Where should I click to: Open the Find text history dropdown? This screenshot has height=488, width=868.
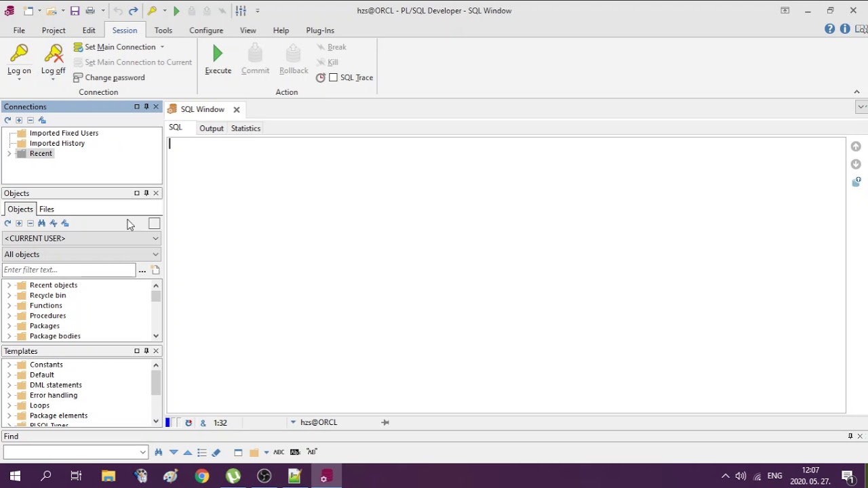[x=142, y=452]
